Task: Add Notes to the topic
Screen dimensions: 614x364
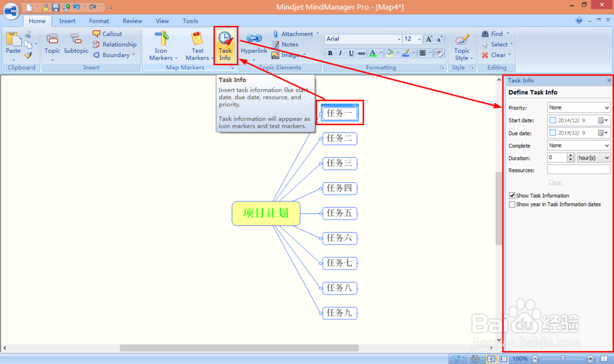Action: point(285,44)
